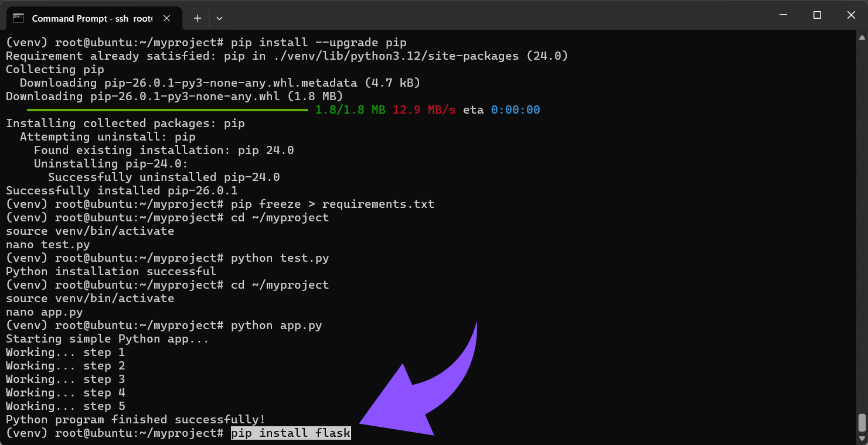Click the Command Prompt tab icon

click(18, 18)
